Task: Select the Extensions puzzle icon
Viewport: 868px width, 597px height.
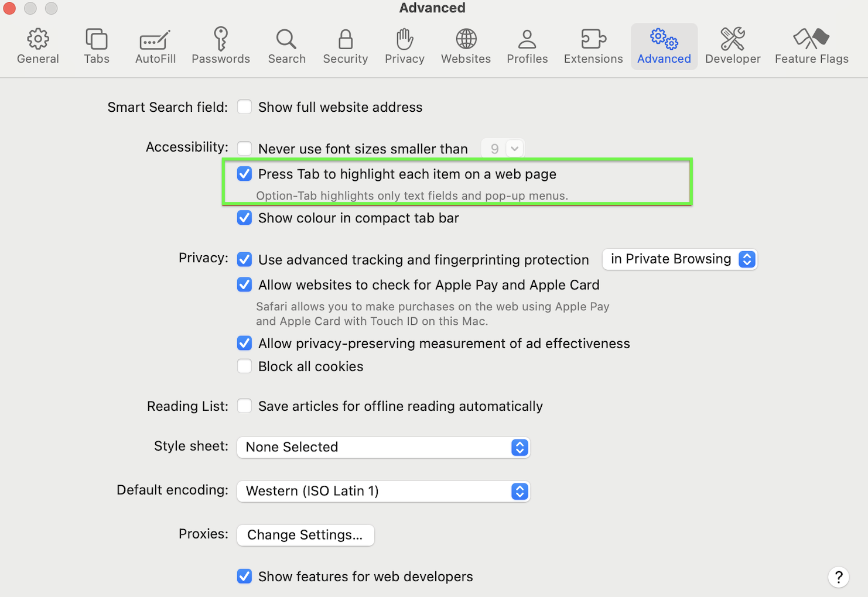Action: [x=593, y=46]
